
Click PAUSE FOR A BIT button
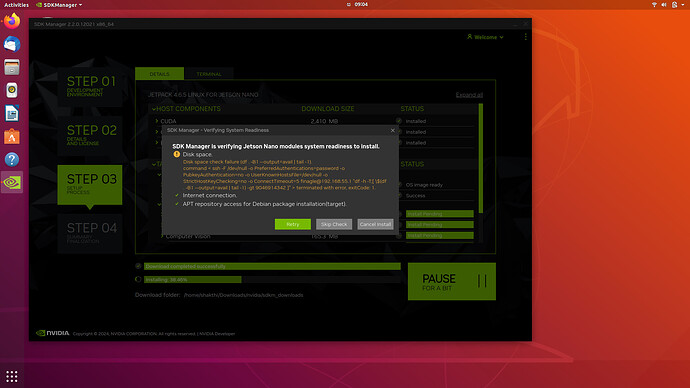tap(451, 282)
